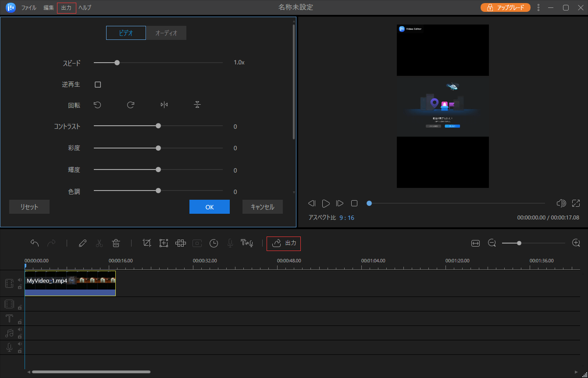Click the アップグレード upgrade button
Viewport: 588px width, 378px height.
[506, 7]
